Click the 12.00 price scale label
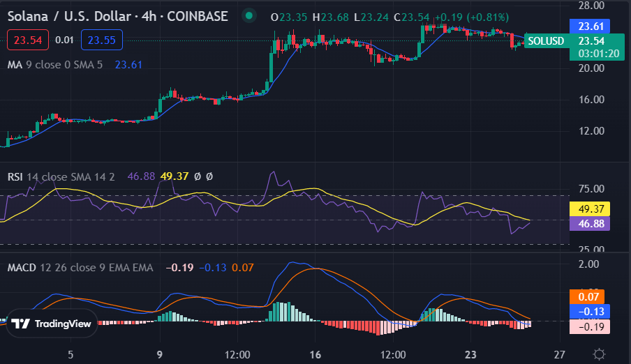Screen dimensions: 631x364 (592, 131)
